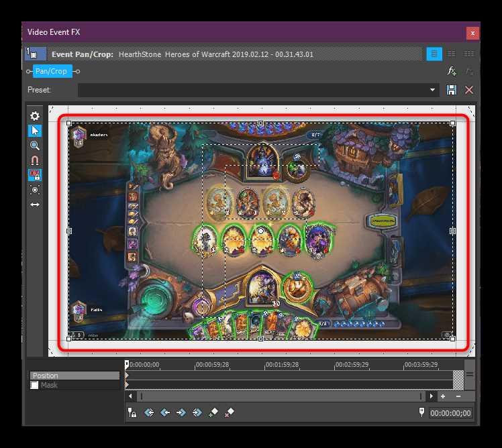Select the Zoom magnifier tool
The image size is (502, 448).
pos(35,146)
